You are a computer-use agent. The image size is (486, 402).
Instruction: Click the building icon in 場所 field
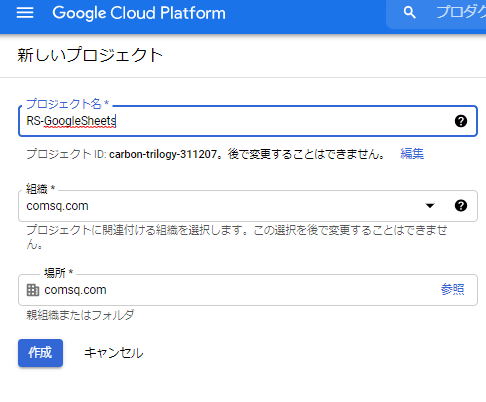pyautogui.click(x=33, y=290)
